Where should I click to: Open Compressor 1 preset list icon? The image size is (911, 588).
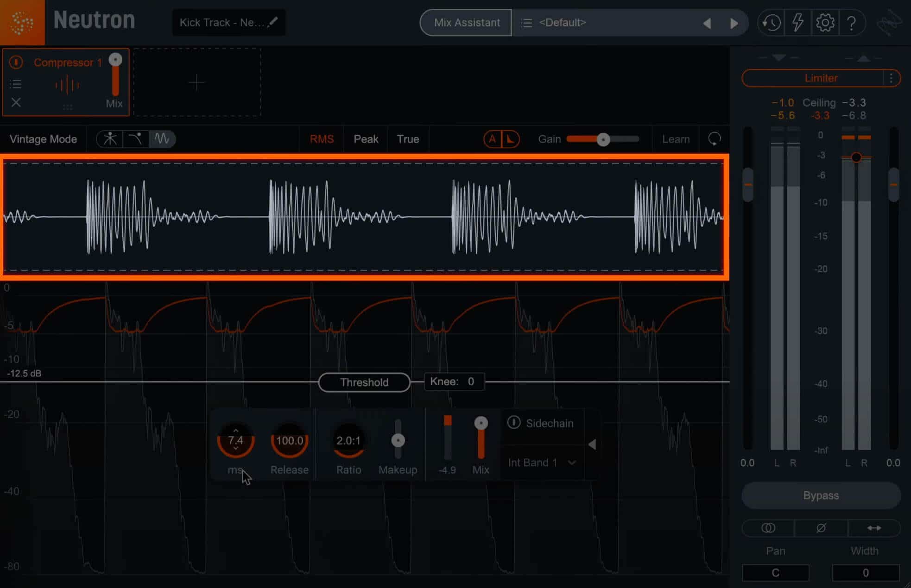(x=16, y=84)
